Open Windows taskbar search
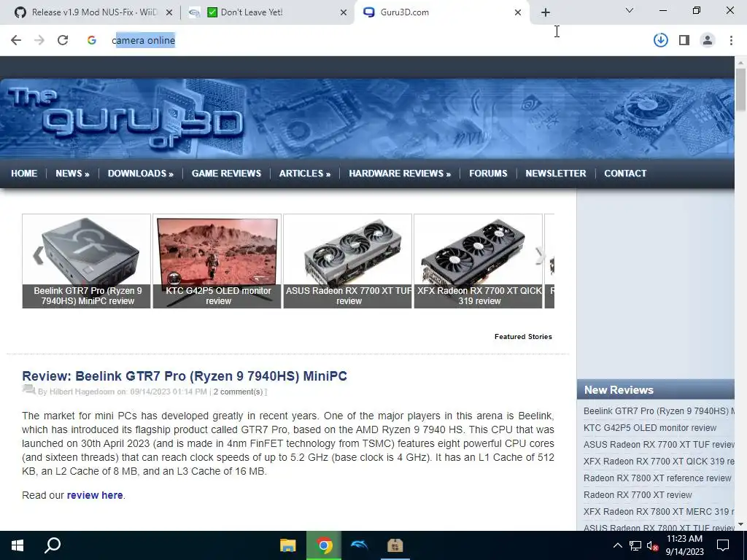 pyautogui.click(x=53, y=545)
